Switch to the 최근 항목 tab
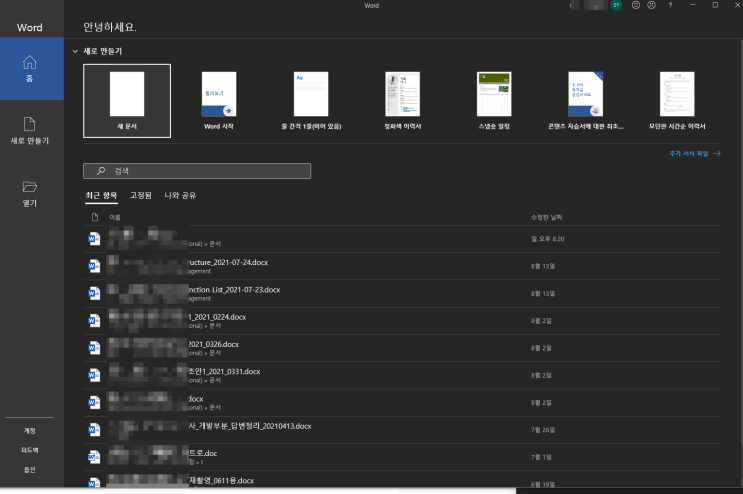The height and width of the screenshot is (494, 743). (x=101, y=195)
